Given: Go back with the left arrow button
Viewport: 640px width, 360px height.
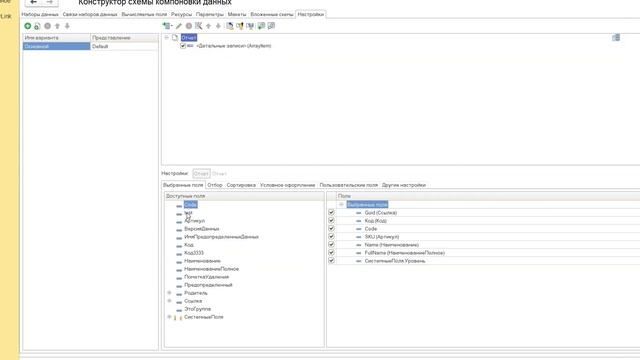Looking at the screenshot, I should 33,2.
